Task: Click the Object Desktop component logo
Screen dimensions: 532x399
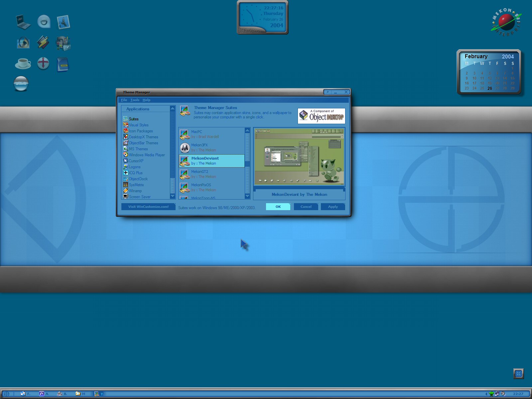Action: (x=321, y=116)
